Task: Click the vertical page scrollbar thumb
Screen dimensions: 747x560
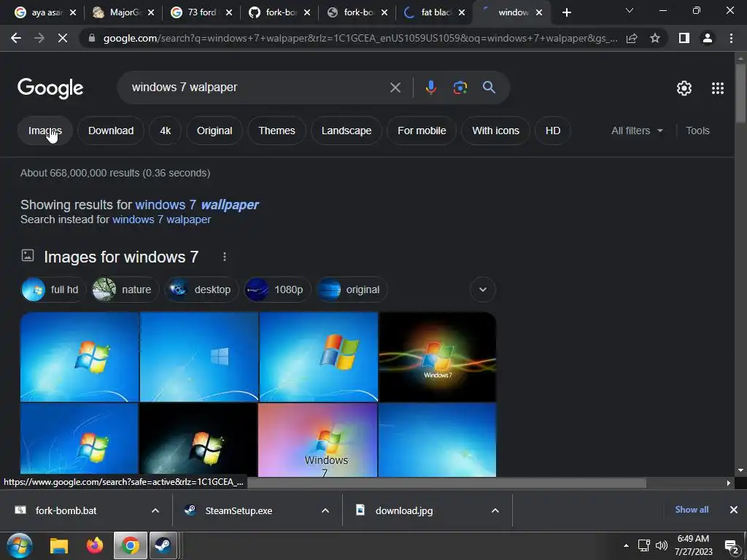Action: pyautogui.click(x=740, y=93)
